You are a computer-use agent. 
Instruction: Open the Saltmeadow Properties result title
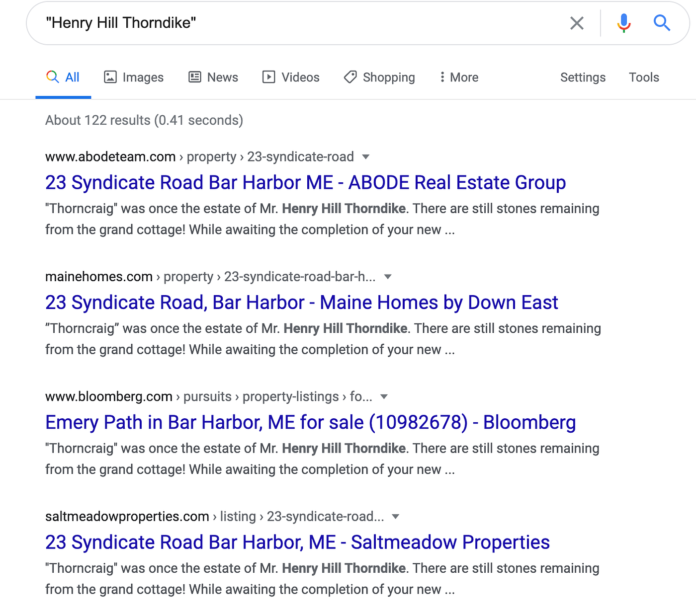point(297,542)
